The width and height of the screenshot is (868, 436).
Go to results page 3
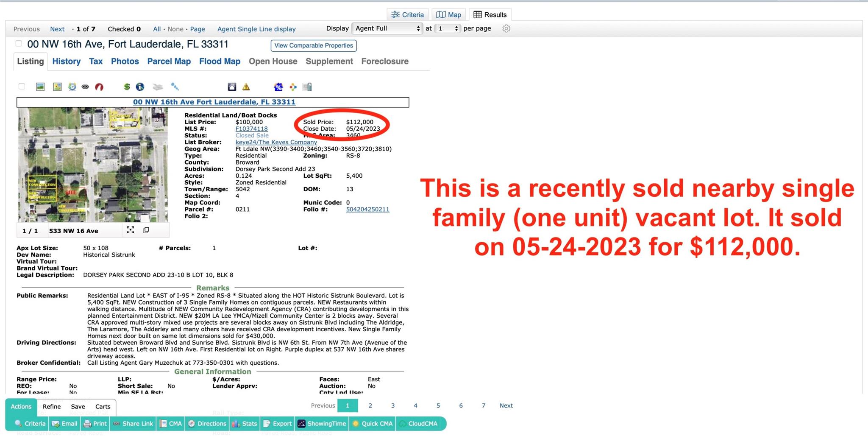pos(393,406)
